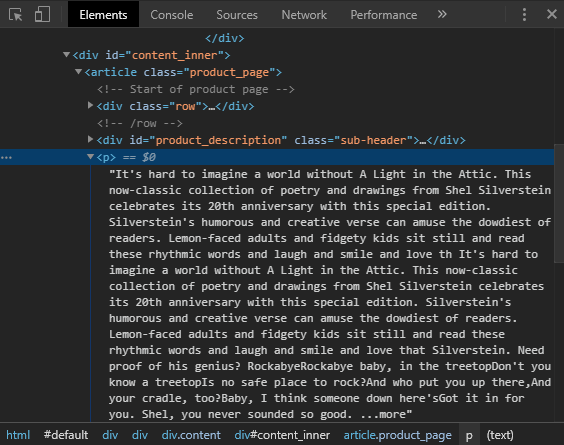Select the 'Start of product page' comment

pyautogui.click(x=196, y=89)
